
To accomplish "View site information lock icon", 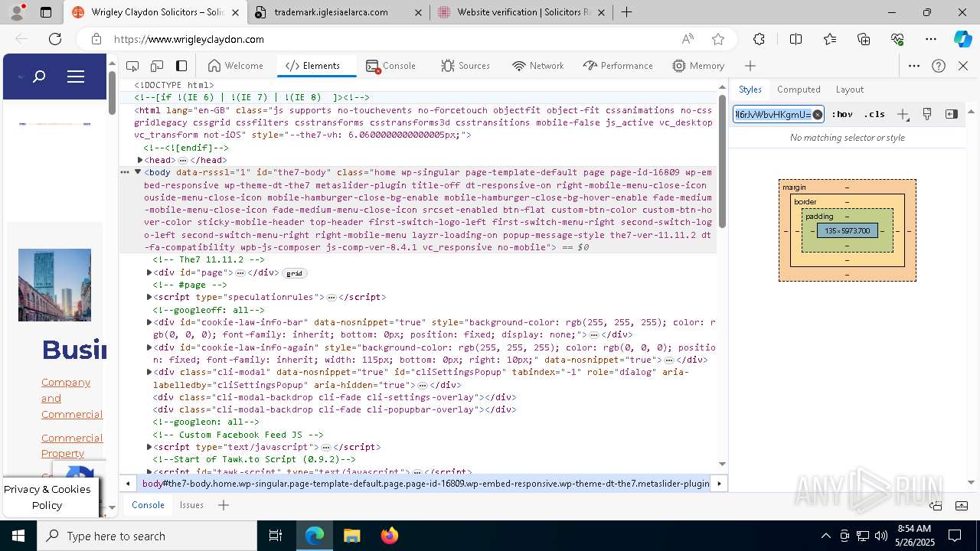I will click(x=96, y=39).
